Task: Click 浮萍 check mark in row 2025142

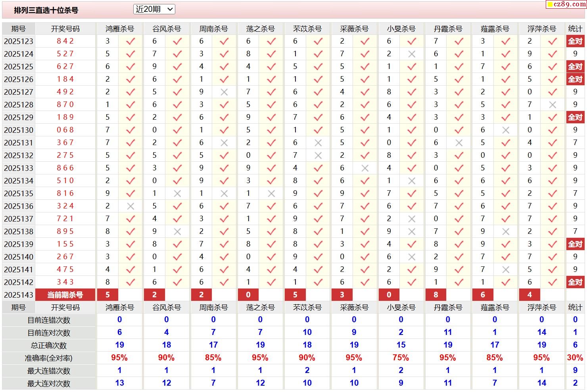Action: tap(552, 282)
